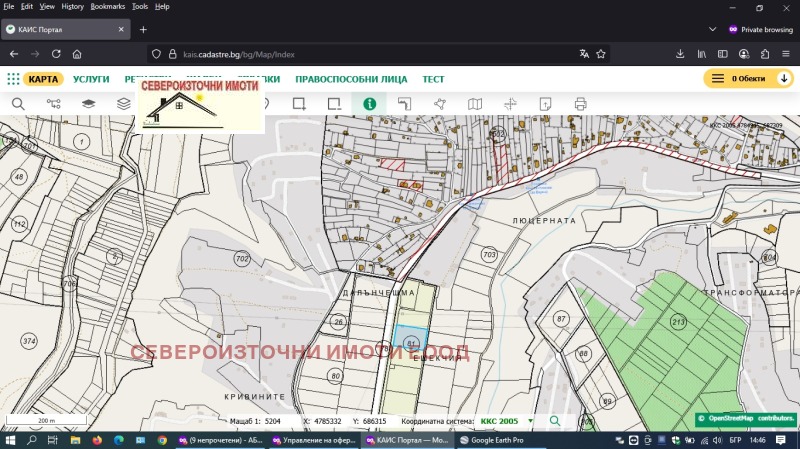Select the crosshair coordinate tool
This screenshot has width=800, height=449.
(510, 104)
